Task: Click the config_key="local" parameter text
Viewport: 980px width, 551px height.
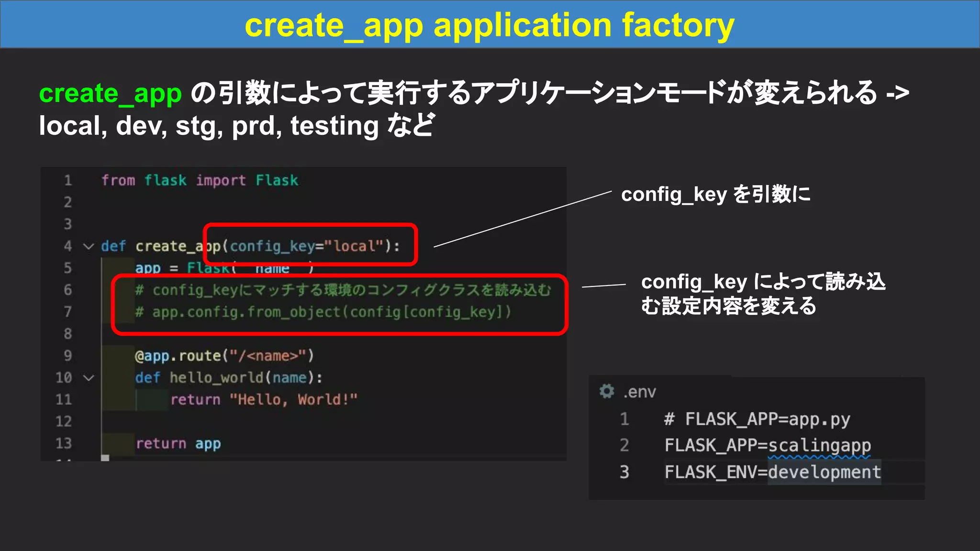Action: click(x=306, y=246)
